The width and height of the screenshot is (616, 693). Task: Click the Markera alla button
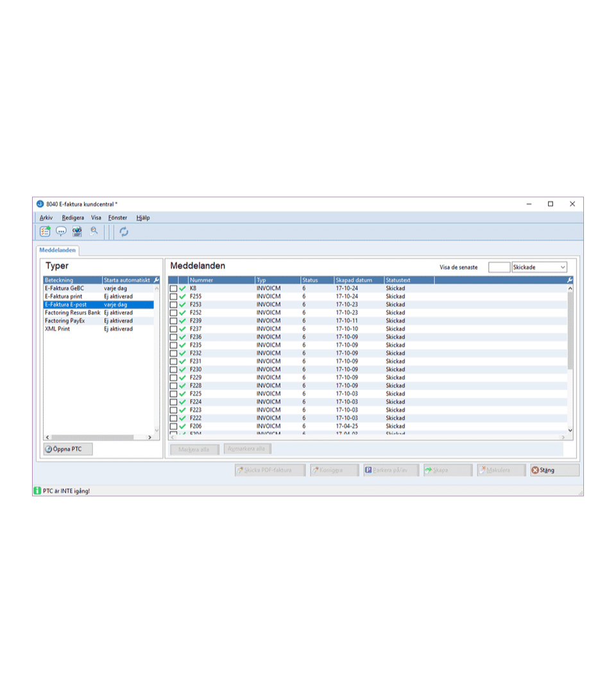(x=194, y=449)
